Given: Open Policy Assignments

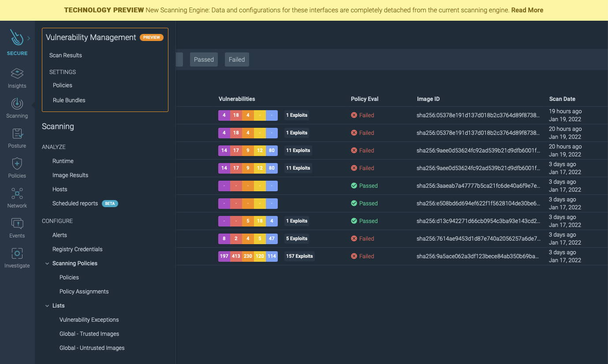Looking at the screenshot, I should pos(84,291).
